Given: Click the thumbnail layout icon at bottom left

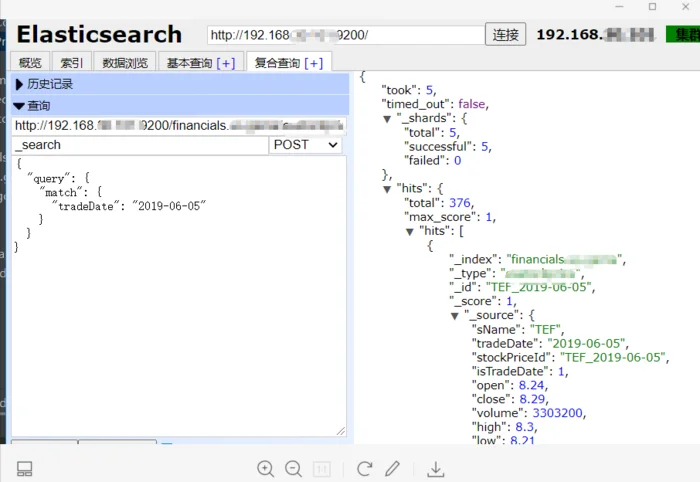Looking at the screenshot, I should [x=25, y=469].
